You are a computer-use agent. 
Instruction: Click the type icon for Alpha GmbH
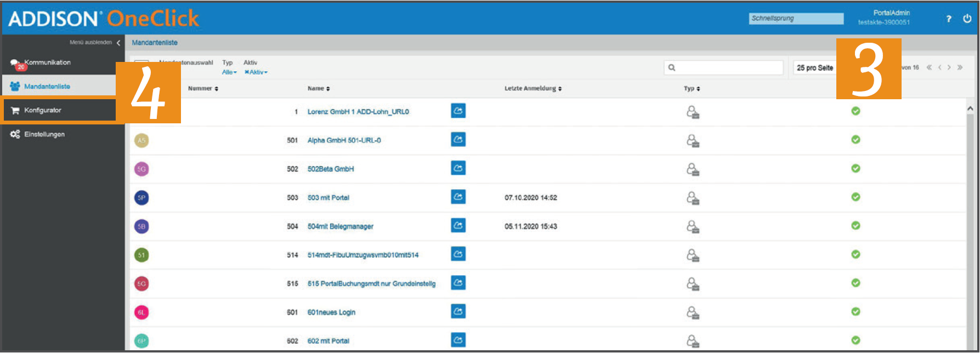(x=693, y=141)
